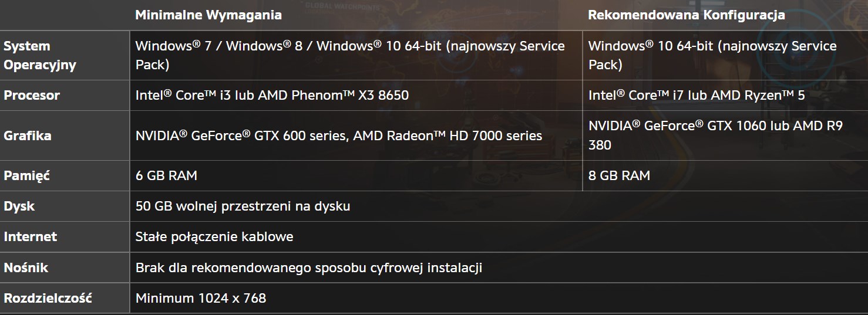The width and height of the screenshot is (868, 315).
Task: Select the Nośnik row label
Action: 26,267
